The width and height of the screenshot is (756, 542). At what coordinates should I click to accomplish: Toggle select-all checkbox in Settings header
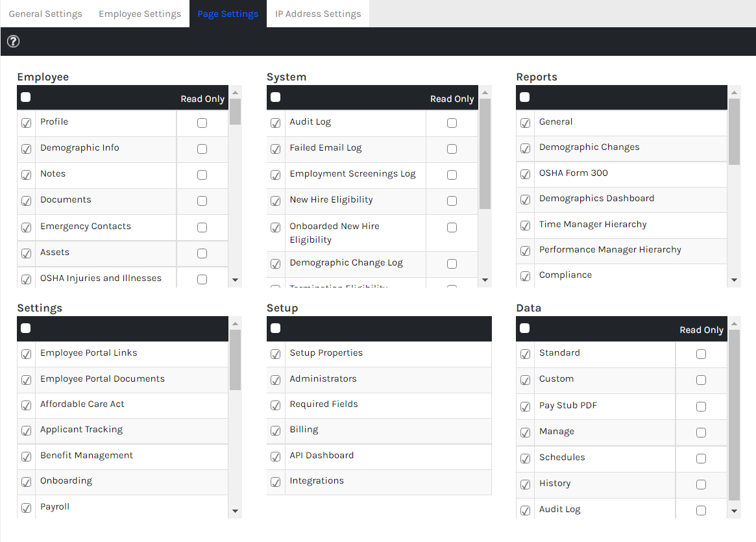pos(26,328)
